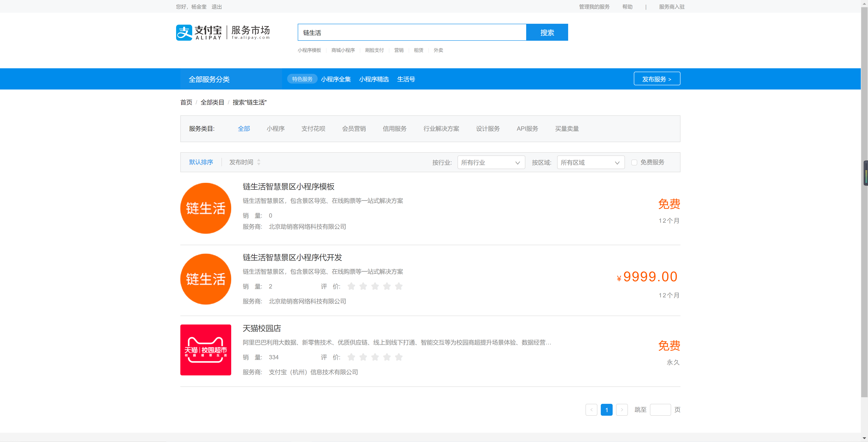Toggle the 发布时间 sort arrows
The width and height of the screenshot is (868, 442).
pyautogui.click(x=259, y=162)
